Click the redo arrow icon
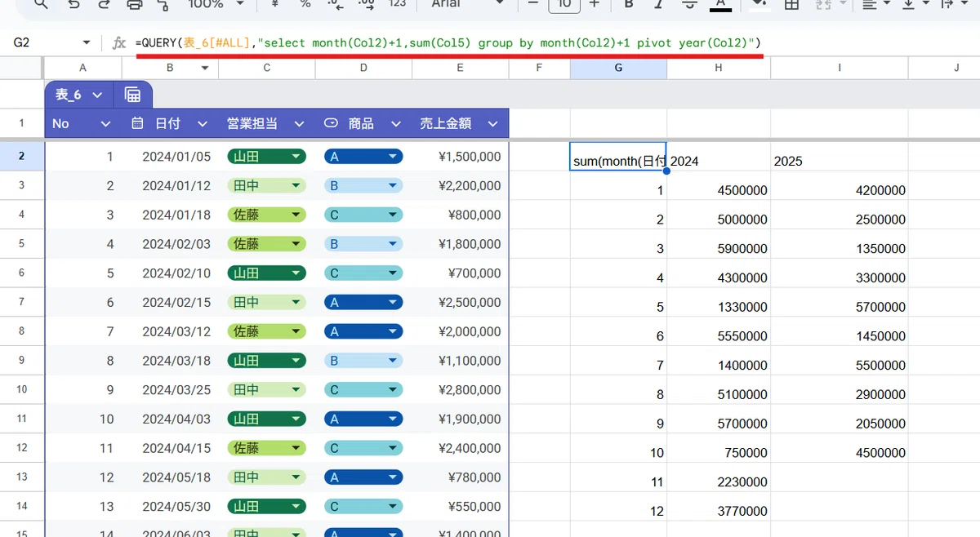This screenshot has height=537, width=980. (104, 4)
